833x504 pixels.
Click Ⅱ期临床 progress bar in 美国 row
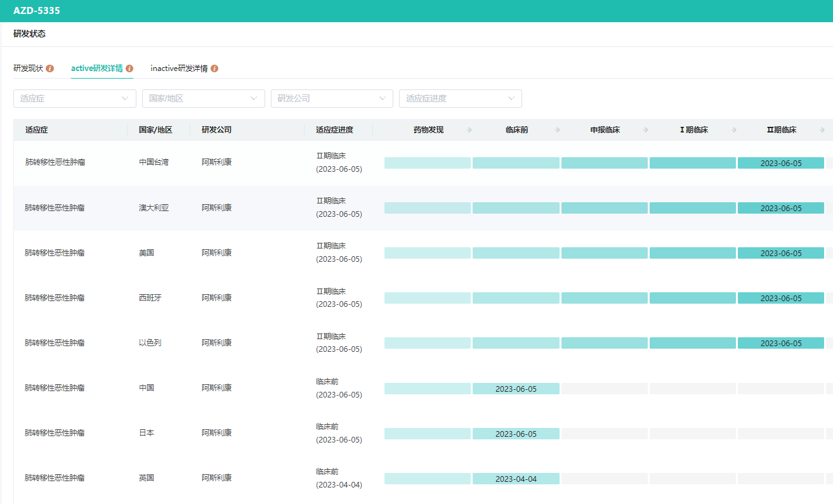[x=780, y=253]
